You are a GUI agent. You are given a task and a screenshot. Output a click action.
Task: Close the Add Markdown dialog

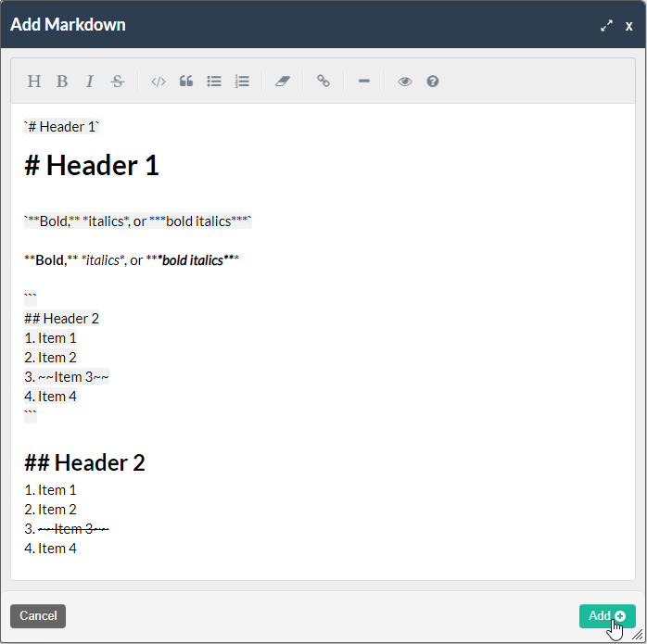[628, 26]
